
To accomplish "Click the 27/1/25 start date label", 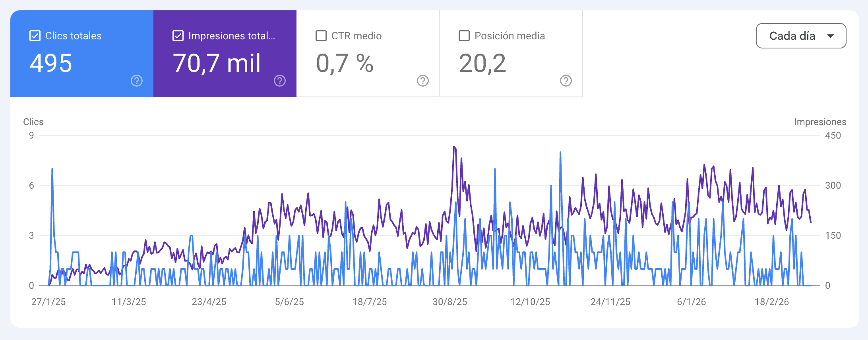I will point(48,302).
